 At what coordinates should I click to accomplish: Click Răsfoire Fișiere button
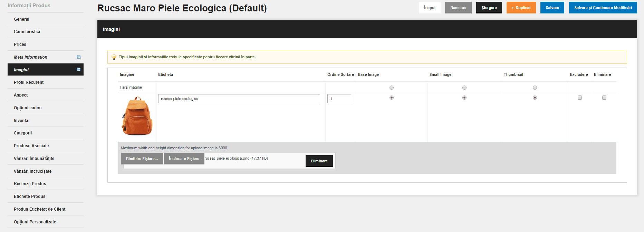[142, 159]
